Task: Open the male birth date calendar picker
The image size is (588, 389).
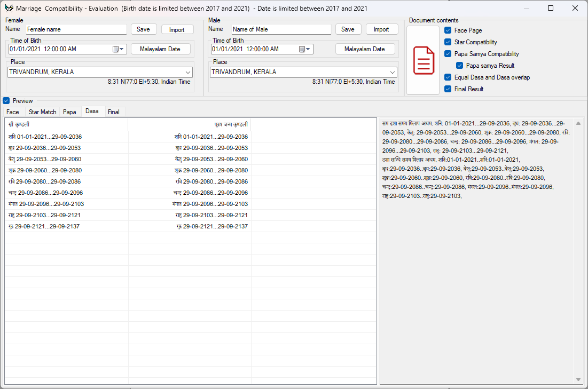Action: 304,49
